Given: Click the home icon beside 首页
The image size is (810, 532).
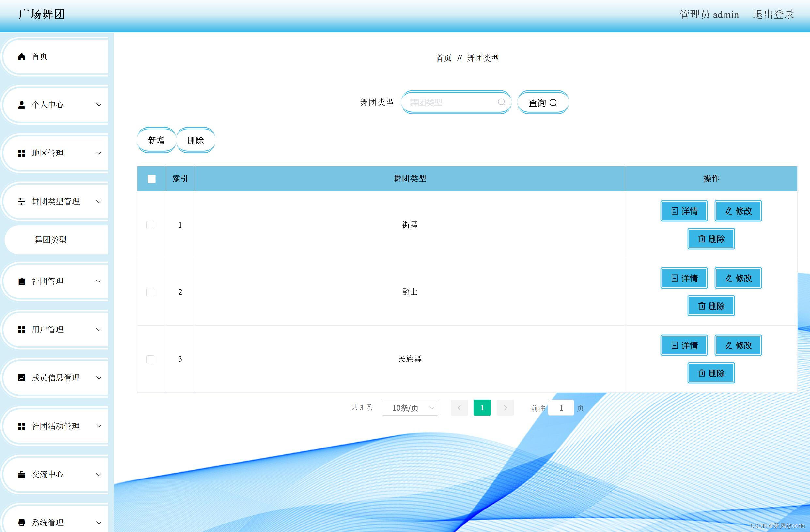Looking at the screenshot, I should pos(21,56).
